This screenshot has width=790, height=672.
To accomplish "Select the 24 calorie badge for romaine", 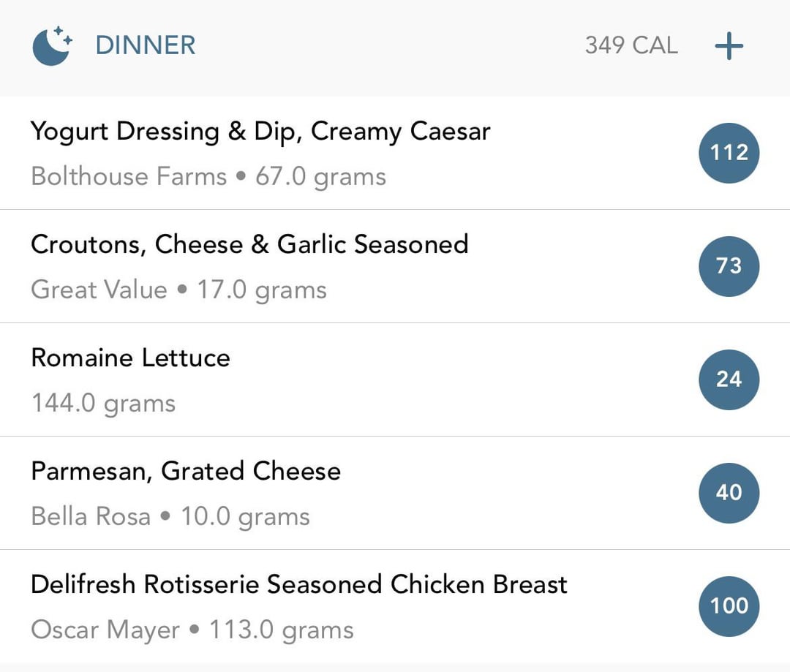I will click(729, 380).
